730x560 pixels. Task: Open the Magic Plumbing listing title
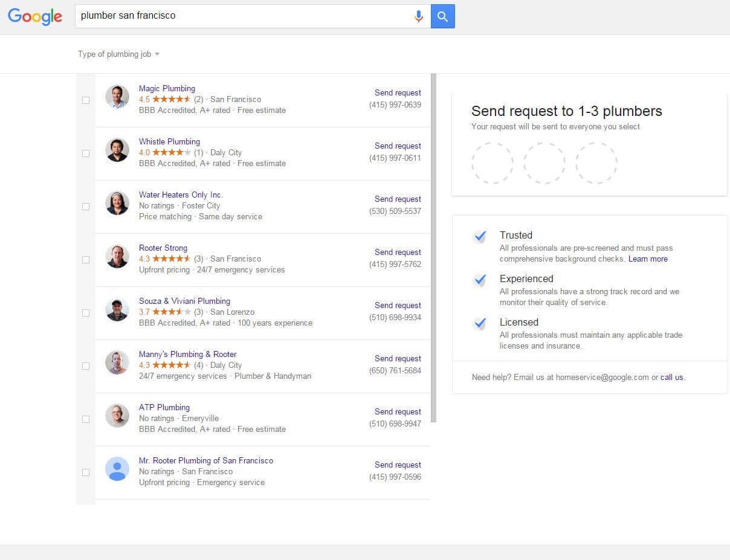point(167,88)
